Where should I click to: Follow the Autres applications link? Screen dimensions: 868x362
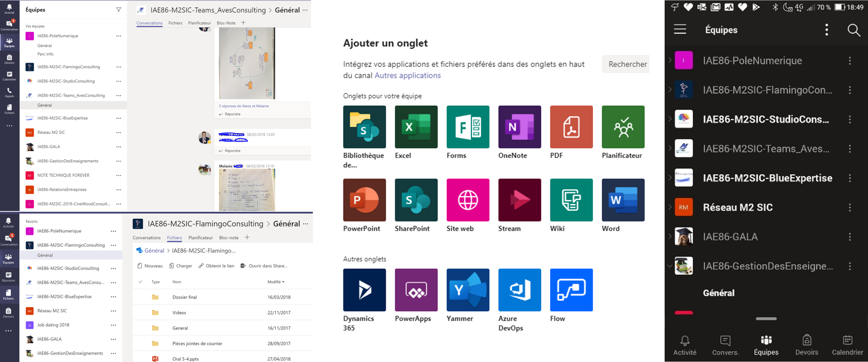[x=407, y=75]
